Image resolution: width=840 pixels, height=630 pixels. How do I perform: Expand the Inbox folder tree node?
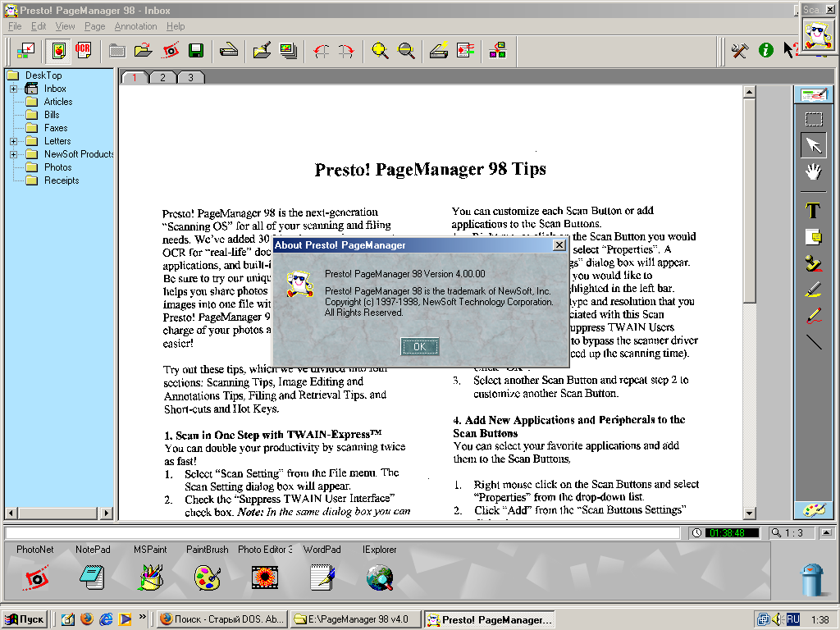(x=14, y=89)
